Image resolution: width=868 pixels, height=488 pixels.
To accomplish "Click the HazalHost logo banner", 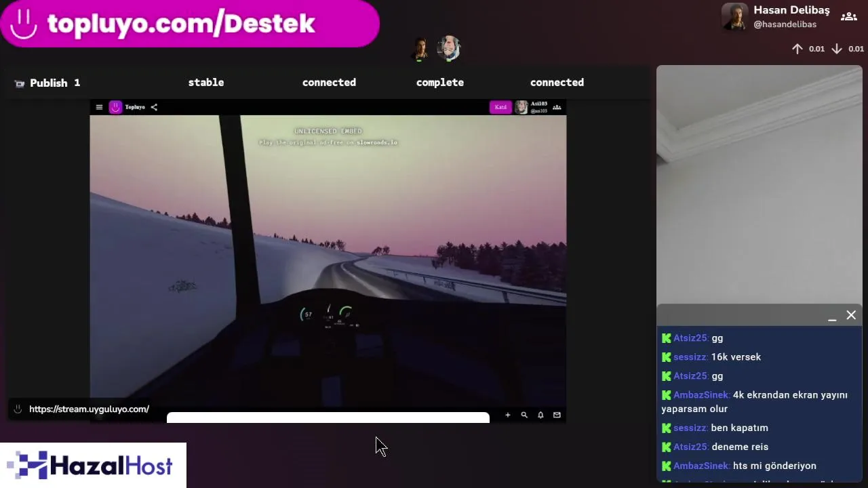I will [x=93, y=466].
